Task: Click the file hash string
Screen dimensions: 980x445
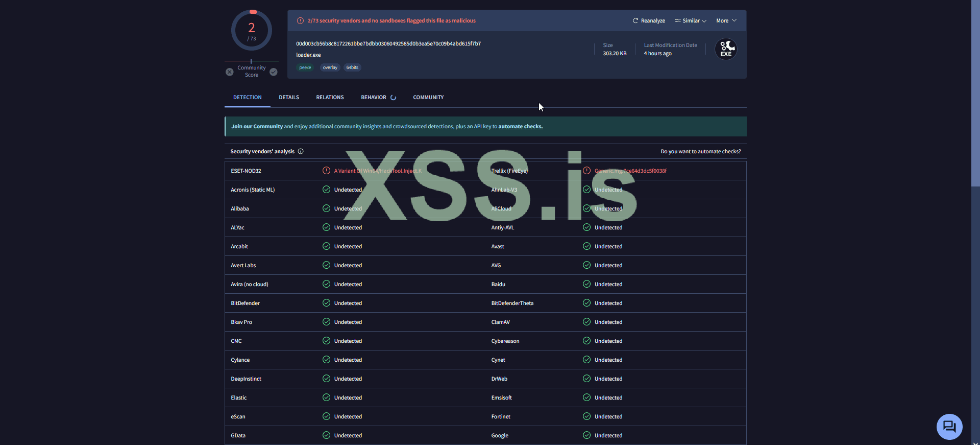Action: pyautogui.click(x=388, y=44)
